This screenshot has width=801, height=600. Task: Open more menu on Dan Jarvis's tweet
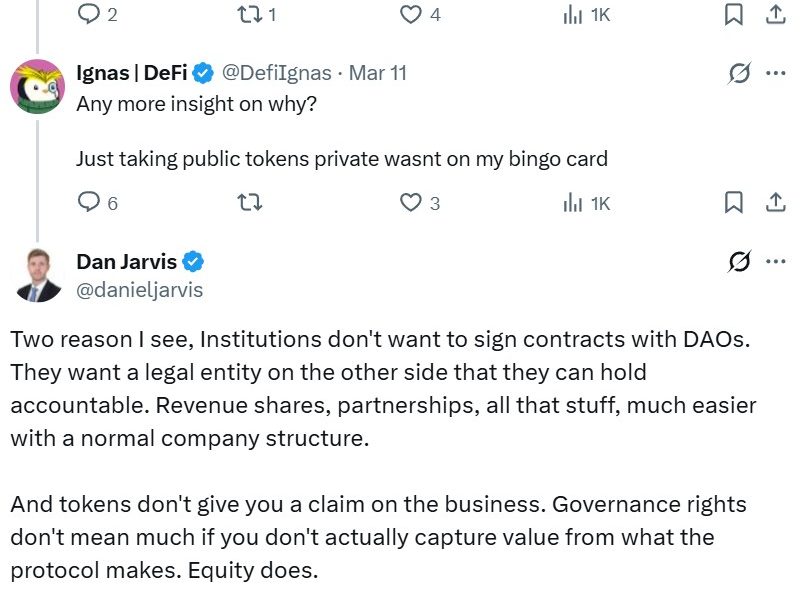[775, 262]
